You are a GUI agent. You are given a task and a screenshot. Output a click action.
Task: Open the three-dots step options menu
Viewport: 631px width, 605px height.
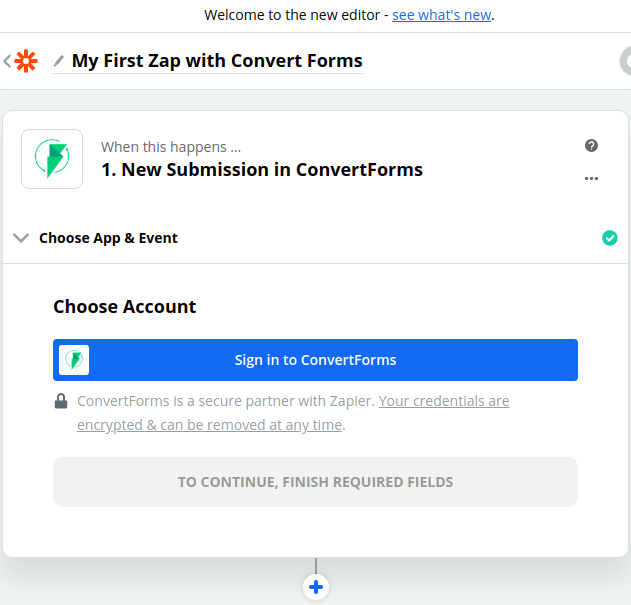[x=591, y=179]
